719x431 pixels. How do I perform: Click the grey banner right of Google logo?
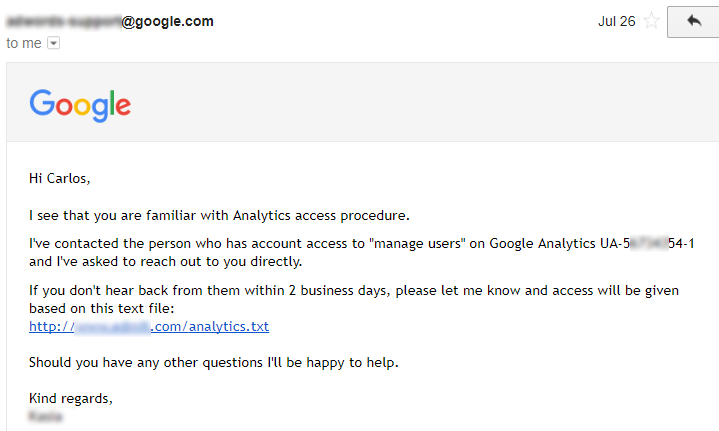pos(420,105)
